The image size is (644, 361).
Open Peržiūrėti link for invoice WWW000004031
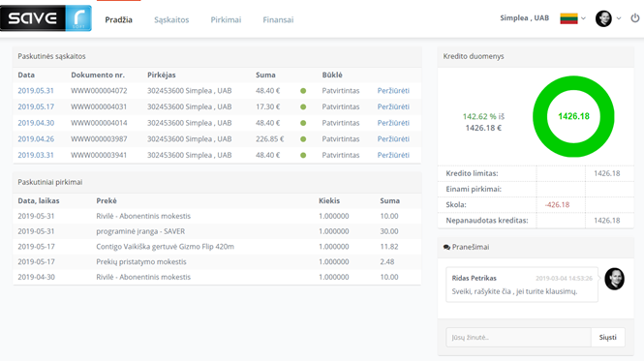[x=393, y=106]
